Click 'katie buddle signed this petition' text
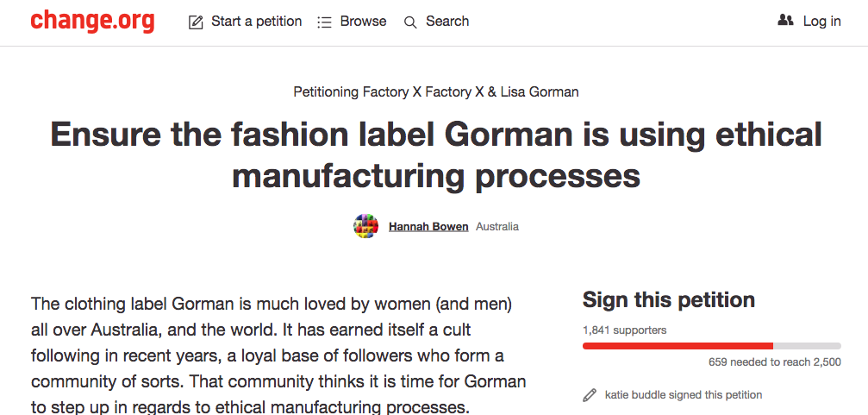868x415 pixels. tap(684, 395)
